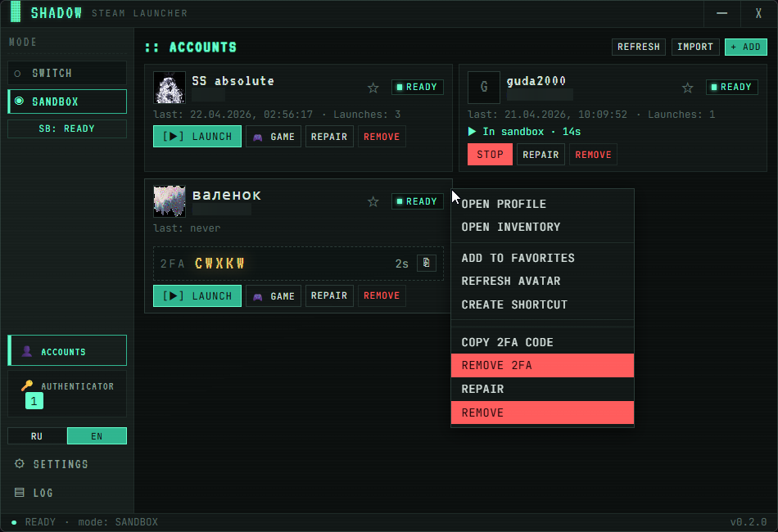The height and width of the screenshot is (532, 778).
Task: Click the 2FA code CWXKW
Action: click(x=219, y=264)
